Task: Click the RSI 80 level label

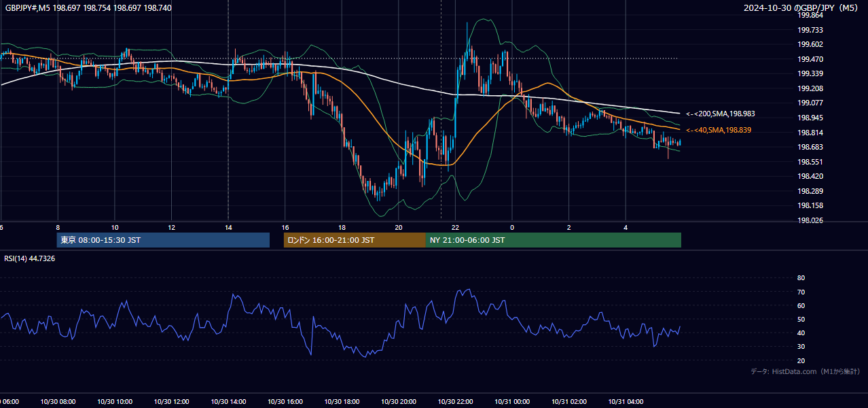Action: click(801, 278)
